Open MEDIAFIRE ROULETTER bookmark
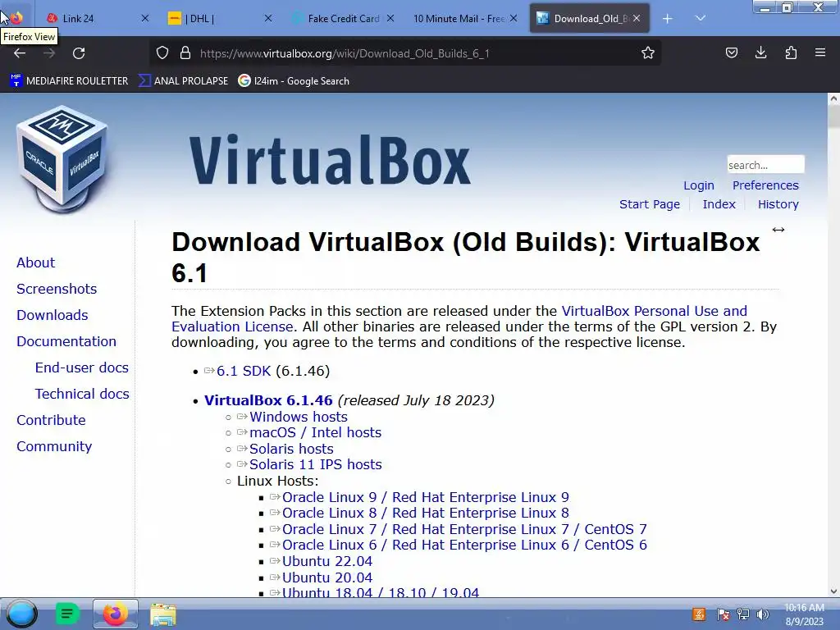The image size is (840, 630). coord(69,81)
